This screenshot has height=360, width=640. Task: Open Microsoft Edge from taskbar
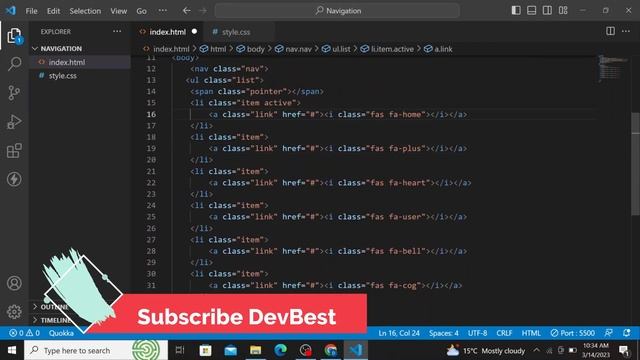tap(280, 350)
